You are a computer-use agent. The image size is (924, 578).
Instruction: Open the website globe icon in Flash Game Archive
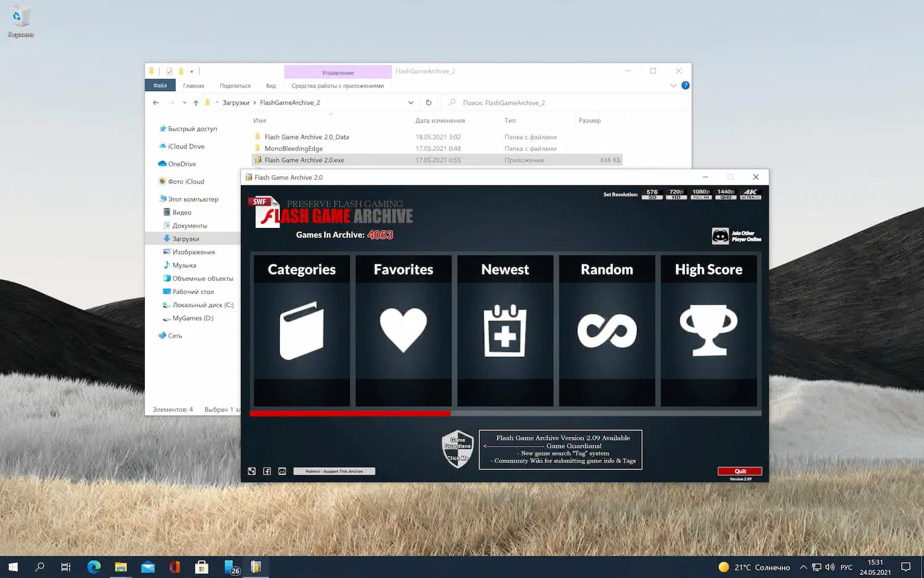[252, 471]
